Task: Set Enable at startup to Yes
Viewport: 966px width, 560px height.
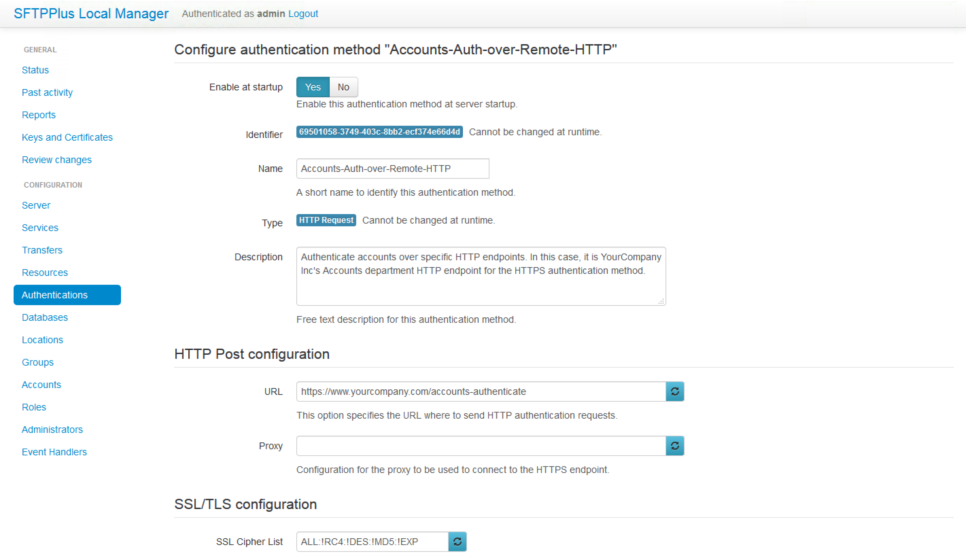Action: click(313, 87)
